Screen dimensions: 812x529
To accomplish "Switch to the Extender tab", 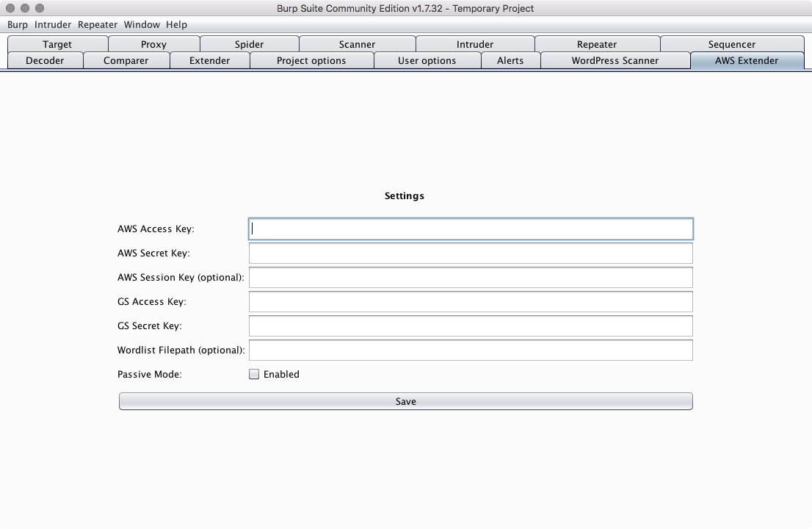I will tap(210, 60).
